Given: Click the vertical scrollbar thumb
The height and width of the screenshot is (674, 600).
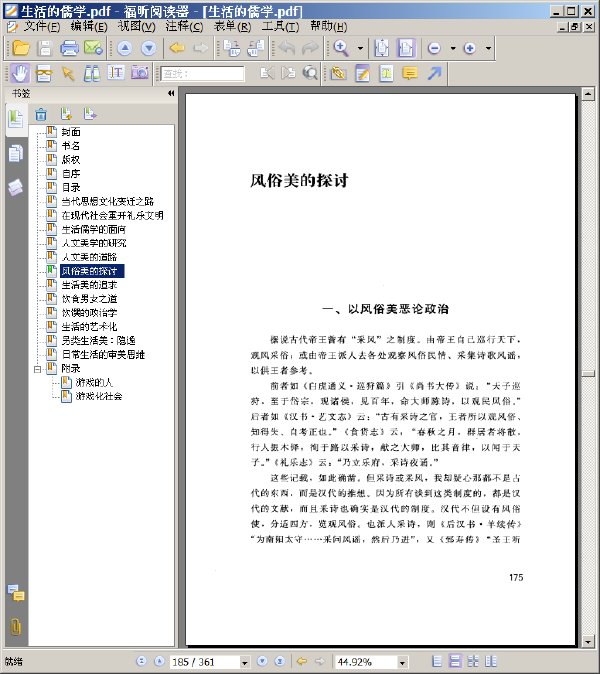Looking at the screenshot, I should coord(588,374).
